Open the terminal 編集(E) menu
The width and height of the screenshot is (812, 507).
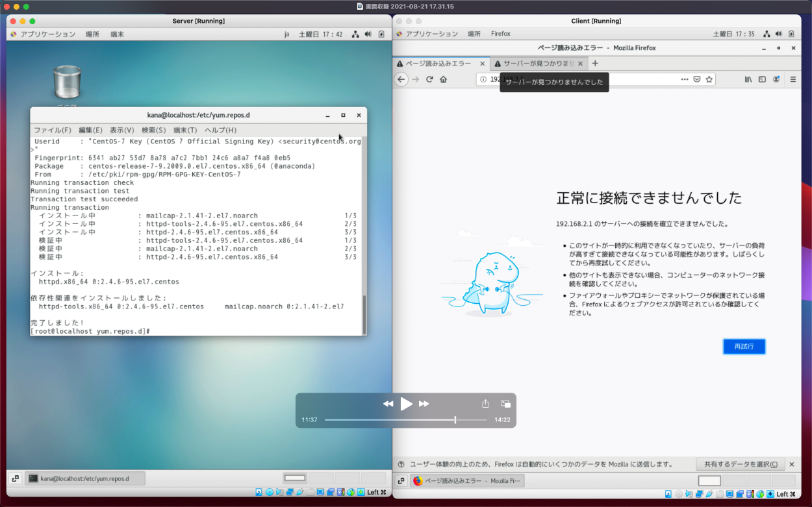pos(90,130)
